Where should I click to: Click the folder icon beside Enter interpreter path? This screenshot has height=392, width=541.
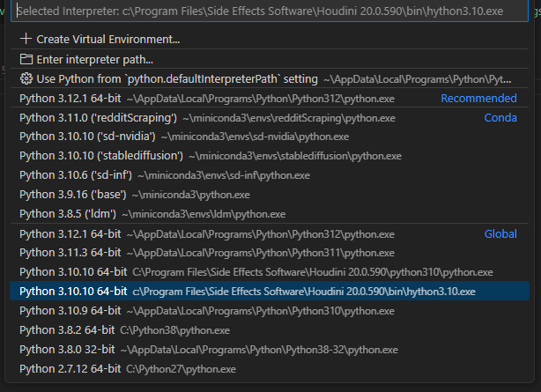coord(26,59)
